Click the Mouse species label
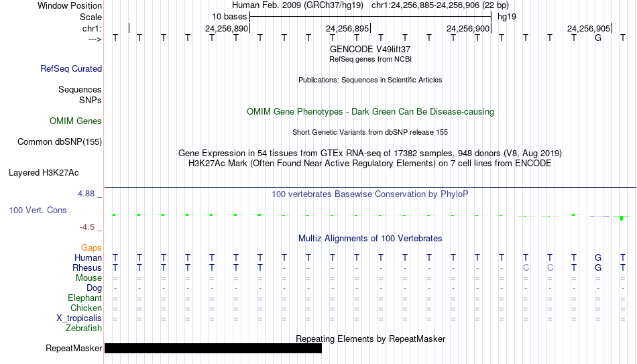 [89, 278]
